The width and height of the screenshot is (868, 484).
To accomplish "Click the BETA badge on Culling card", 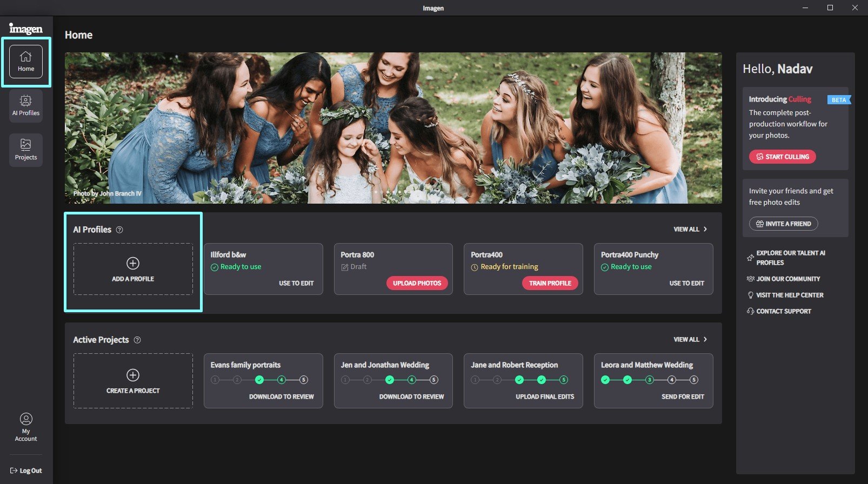I will (839, 100).
